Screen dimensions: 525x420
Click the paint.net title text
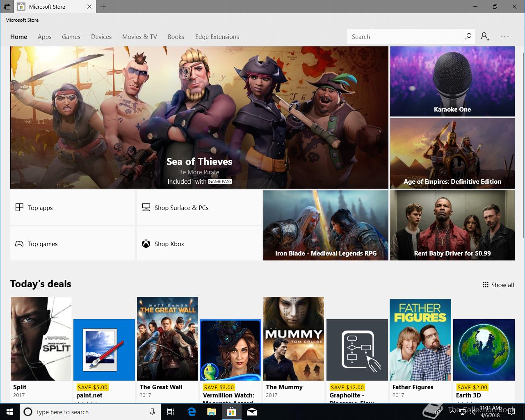tap(89, 395)
